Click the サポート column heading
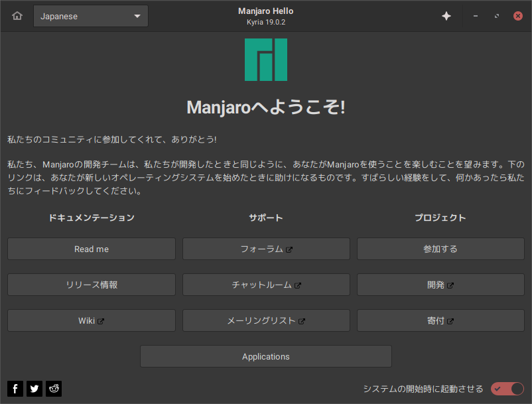This screenshot has height=404, width=532. [266, 218]
